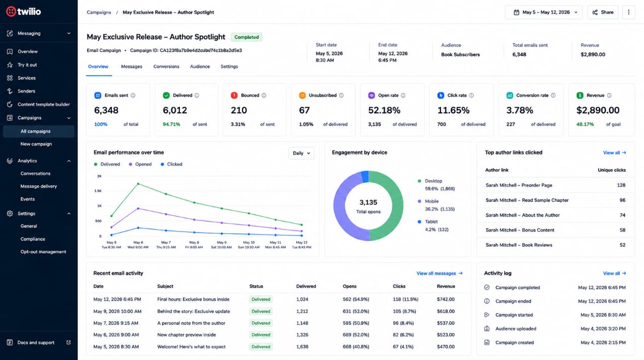Screen dimensions: 644x360
Task: Switch to the Audience tab
Action: 200,66
